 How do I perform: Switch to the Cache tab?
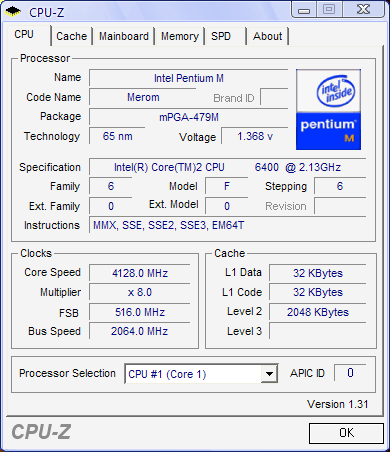(71, 36)
